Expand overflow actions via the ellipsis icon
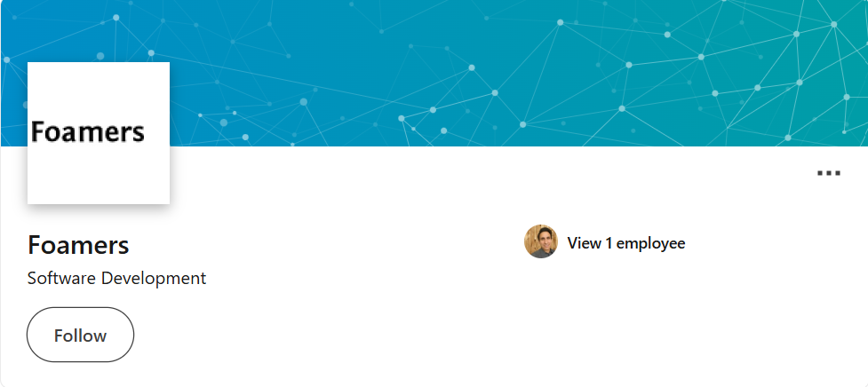The width and height of the screenshot is (868, 387). (x=829, y=173)
